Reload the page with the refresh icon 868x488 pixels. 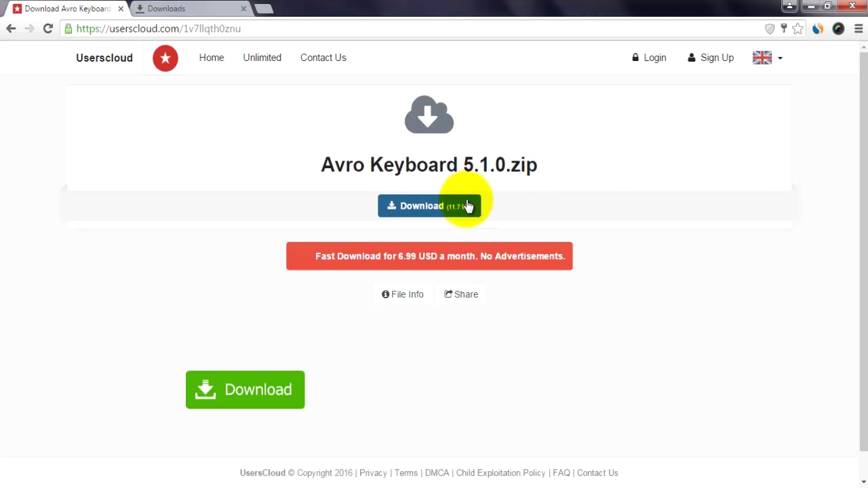(47, 28)
